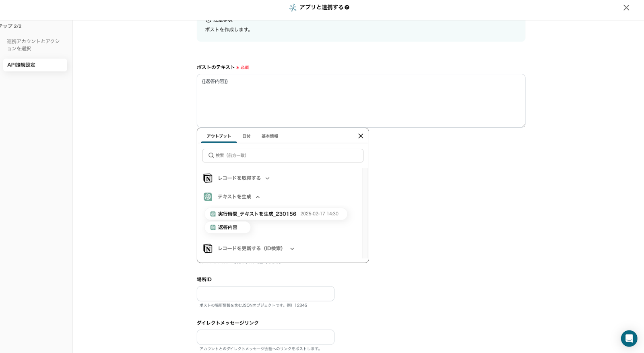Click the Notion icon beside レコードを取得する
This screenshot has height=353, width=644.
pyautogui.click(x=208, y=178)
